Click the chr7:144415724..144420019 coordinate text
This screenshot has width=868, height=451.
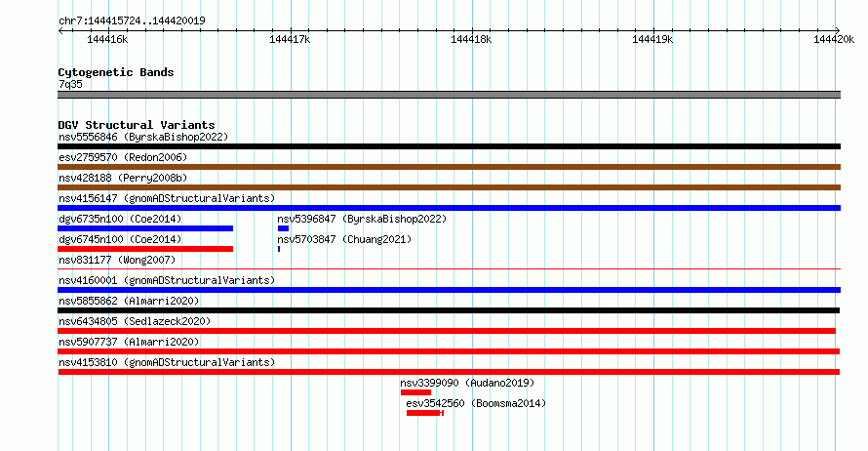132,20
